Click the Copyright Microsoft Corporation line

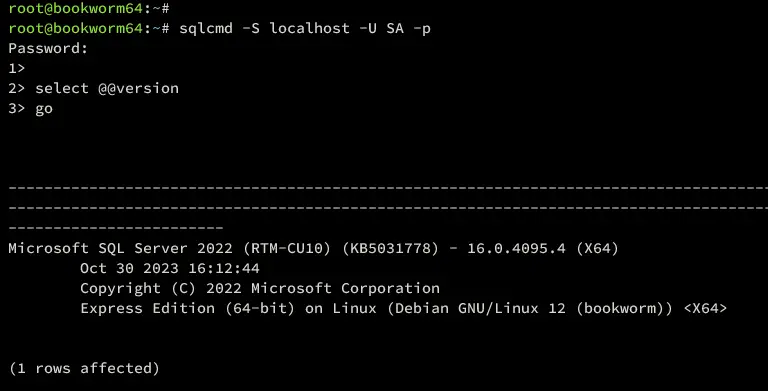pyautogui.click(x=260, y=288)
